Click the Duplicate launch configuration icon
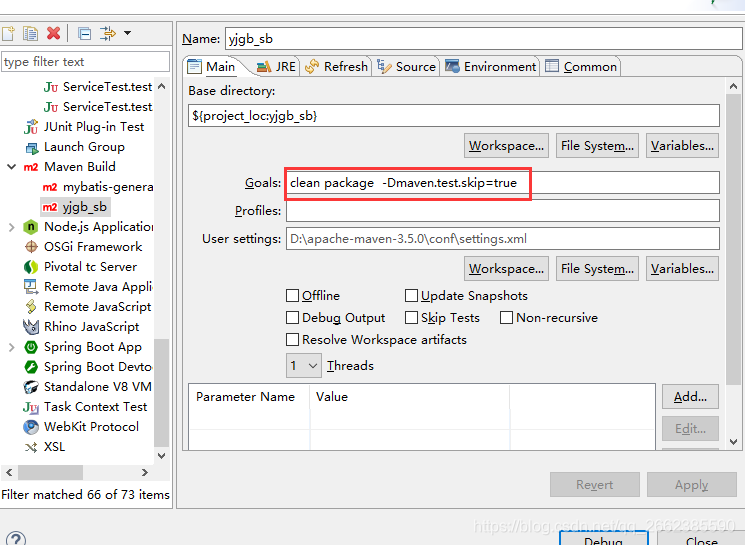The width and height of the screenshot is (745, 545). tap(30, 33)
